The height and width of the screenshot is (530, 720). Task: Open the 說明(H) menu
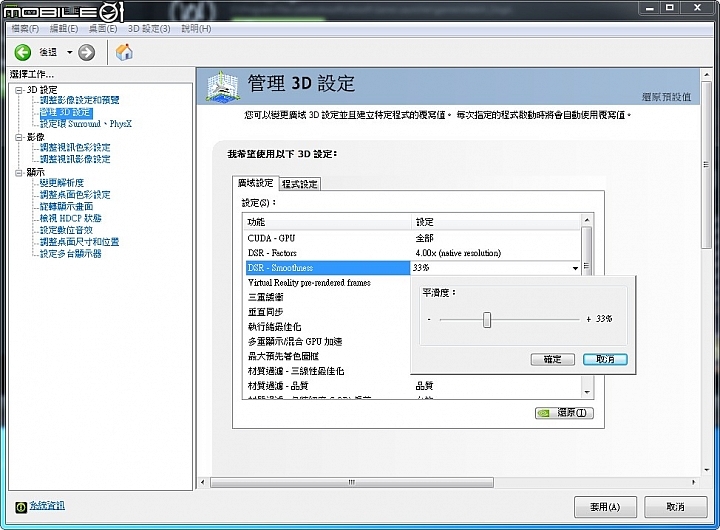(196, 29)
